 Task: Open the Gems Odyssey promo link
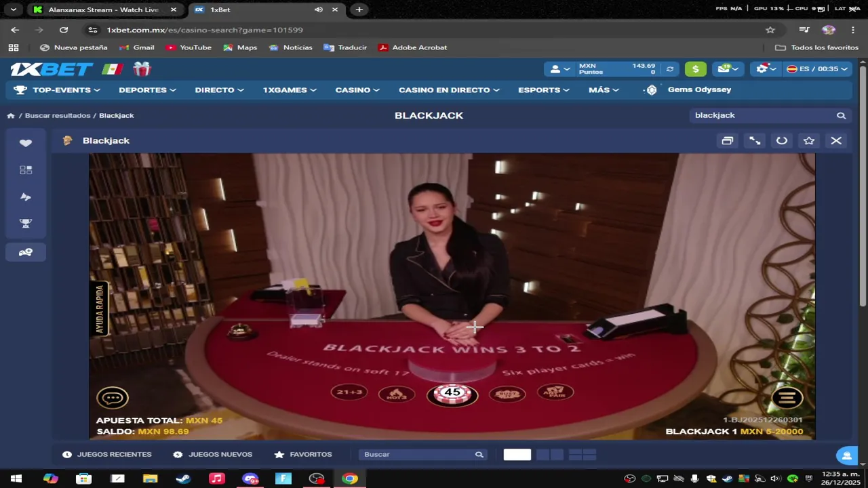click(689, 89)
